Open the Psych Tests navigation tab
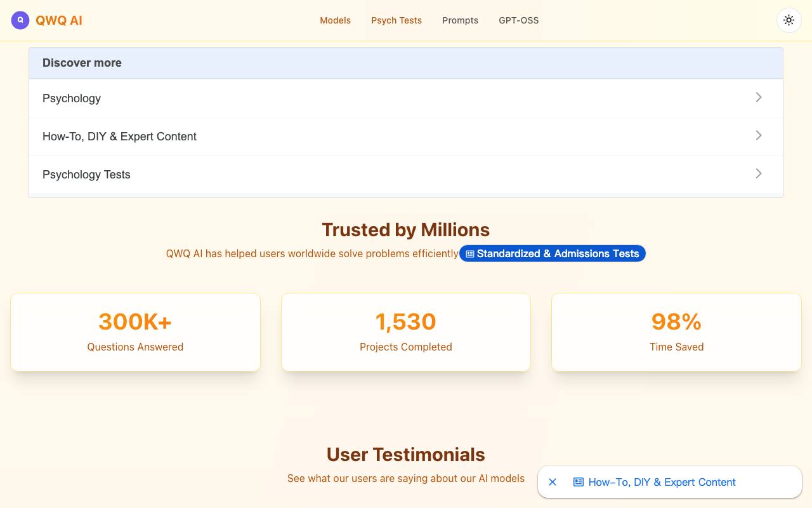The height and width of the screenshot is (508, 812). coord(396,20)
